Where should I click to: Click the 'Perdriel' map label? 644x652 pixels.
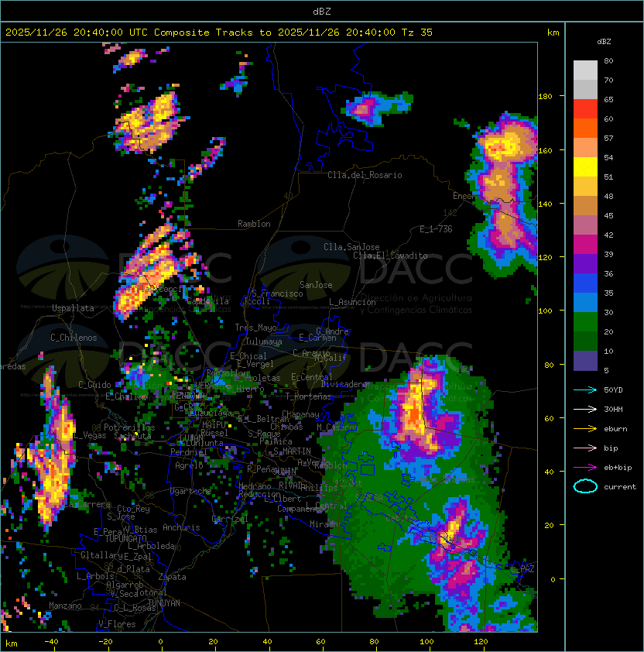[189, 452]
